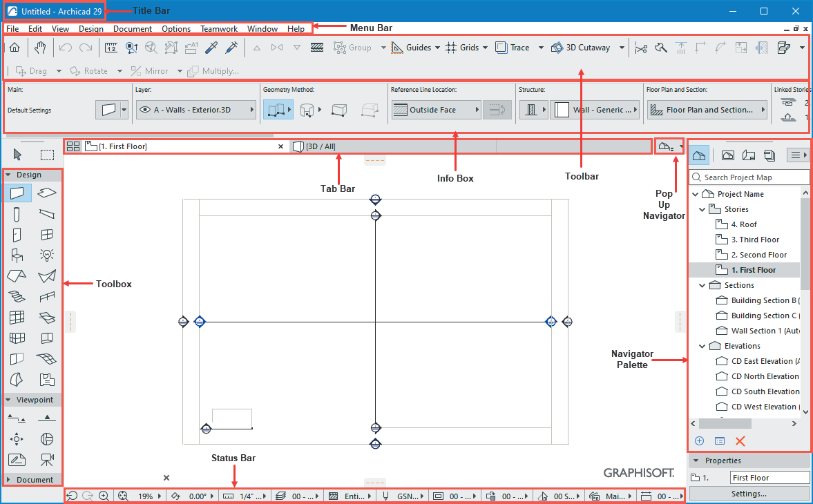The image size is (813, 504).
Task: Select the Railing tool
Action: coord(47,297)
